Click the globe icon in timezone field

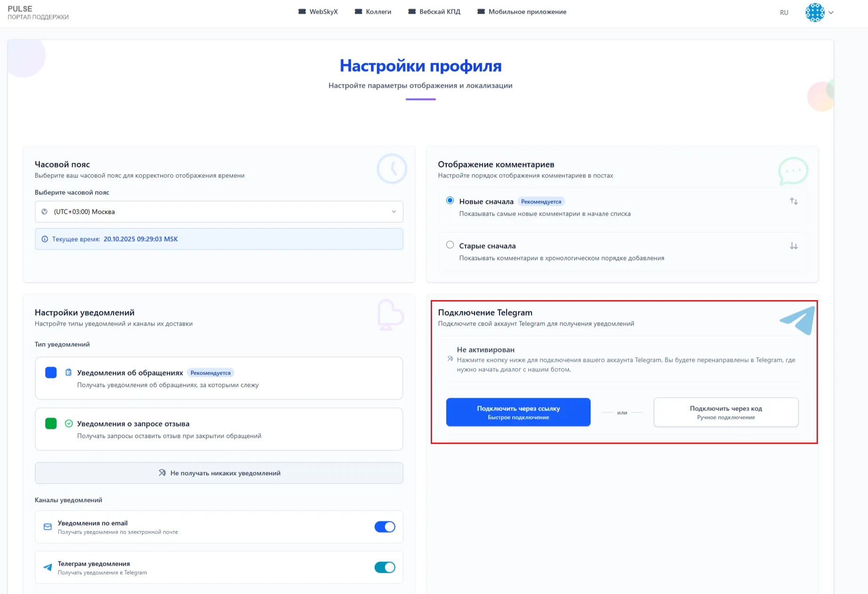pos(44,212)
